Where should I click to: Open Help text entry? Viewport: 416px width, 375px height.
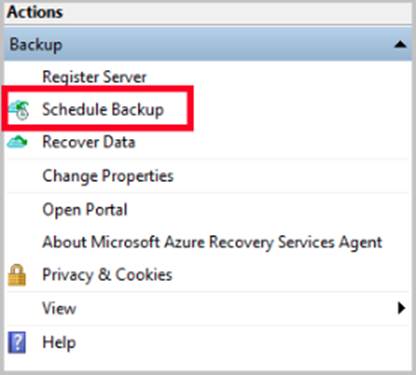pyautogui.click(x=59, y=342)
